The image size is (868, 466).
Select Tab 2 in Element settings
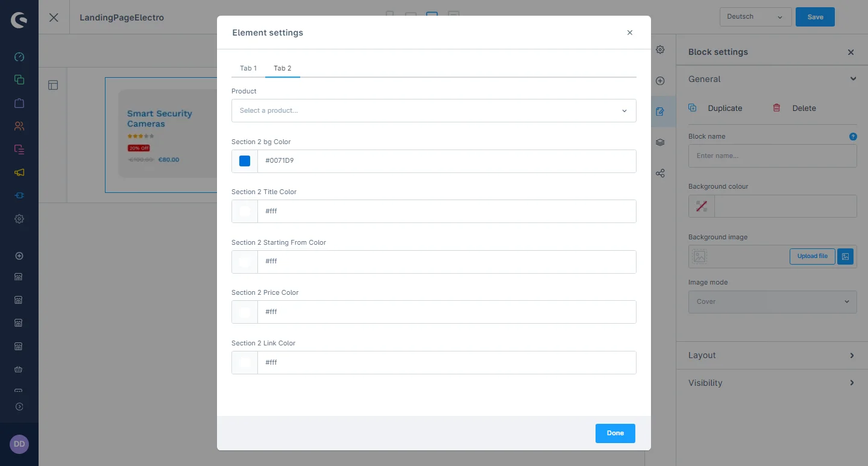pyautogui.click(x=282, y=68)
